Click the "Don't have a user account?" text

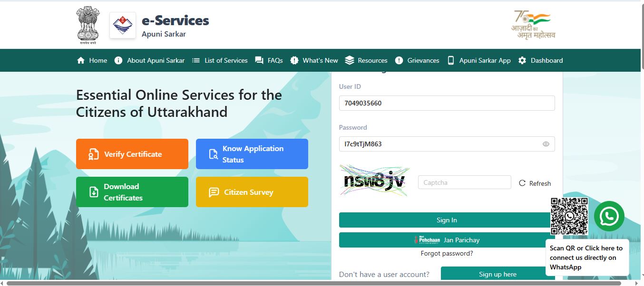(x=384, y=274)
